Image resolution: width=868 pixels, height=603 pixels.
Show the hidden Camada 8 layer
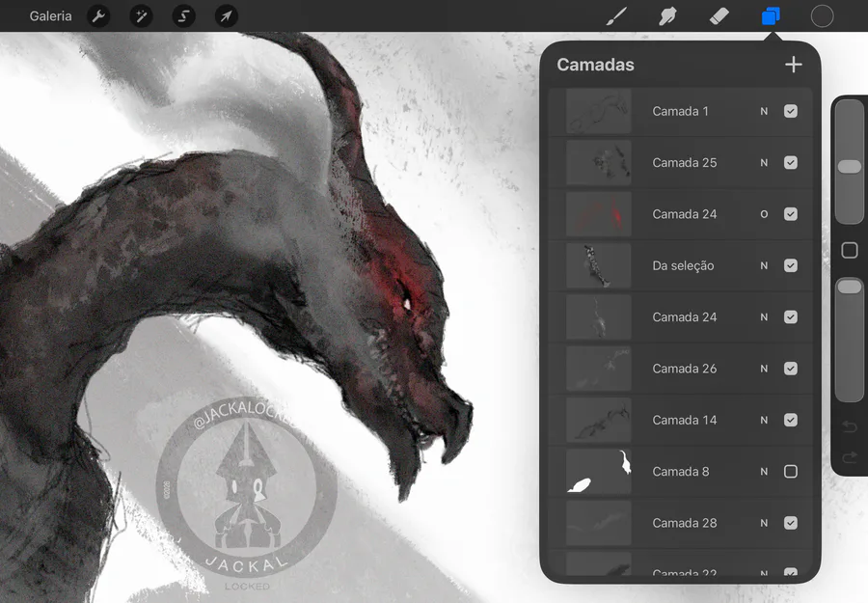791,472
